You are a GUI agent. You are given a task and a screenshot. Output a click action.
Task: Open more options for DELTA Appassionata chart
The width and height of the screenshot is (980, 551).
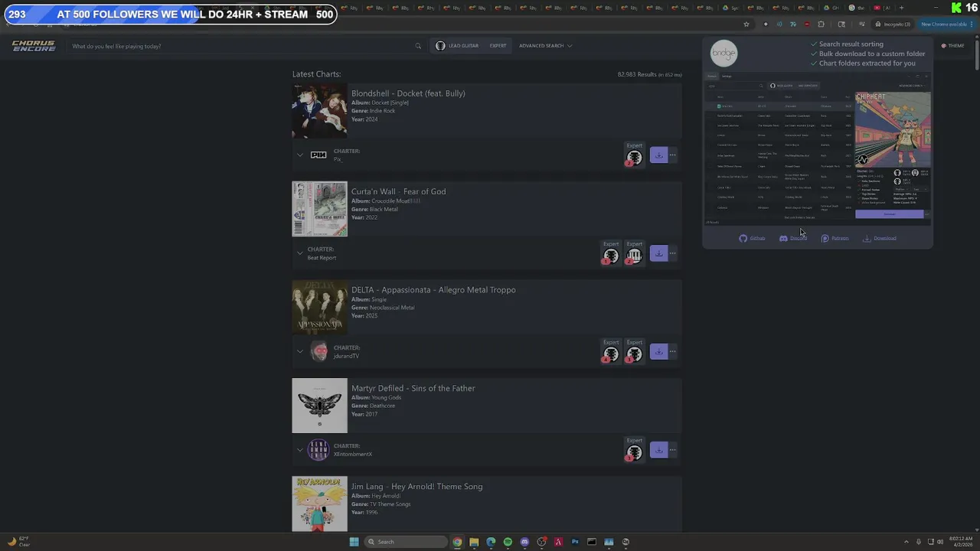(x=673, y=351)
